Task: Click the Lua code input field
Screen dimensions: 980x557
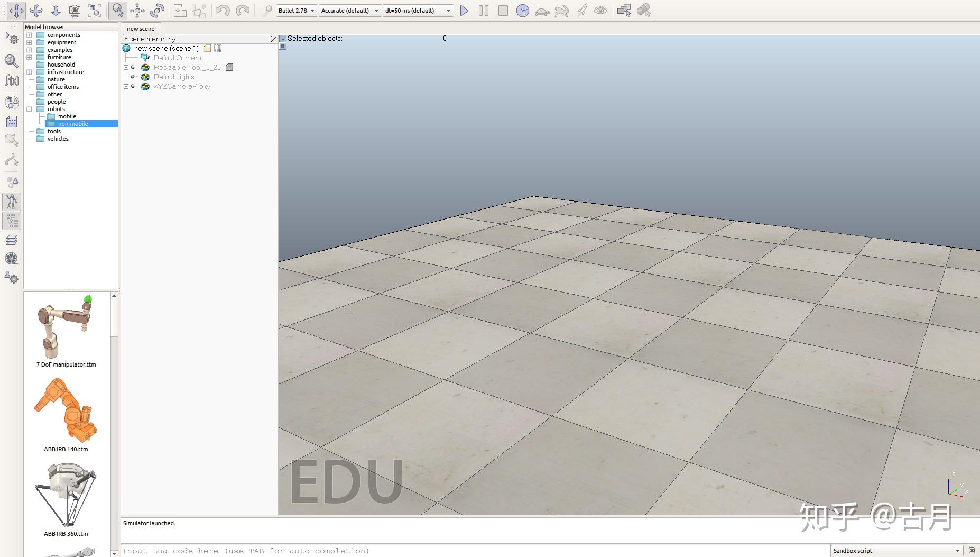Action: click(475, 551)
